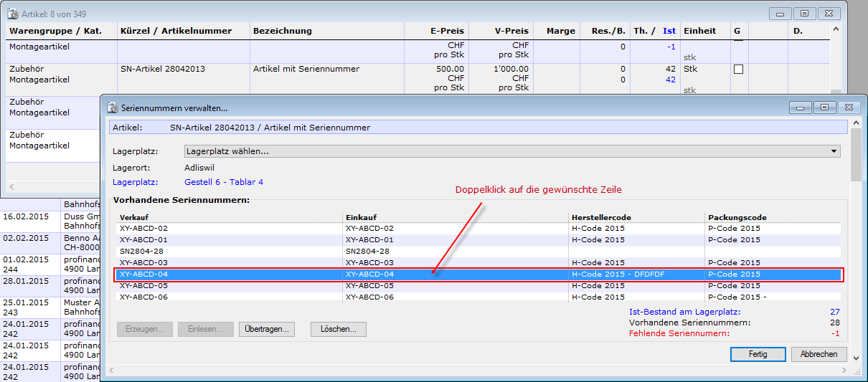The image size is (868, 382).
Task: Click the dialog's vertical scrollbar up arrow
Action: (856, 124)
